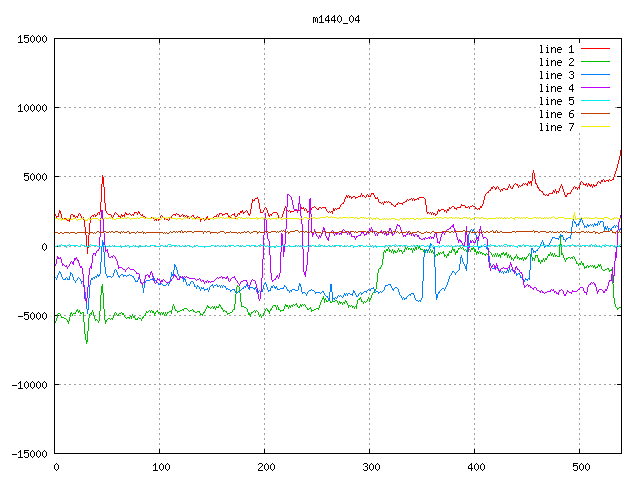640x480 pixels.
Task: Select the -10000 y-axis tick label
Action: tap(28, 385)
